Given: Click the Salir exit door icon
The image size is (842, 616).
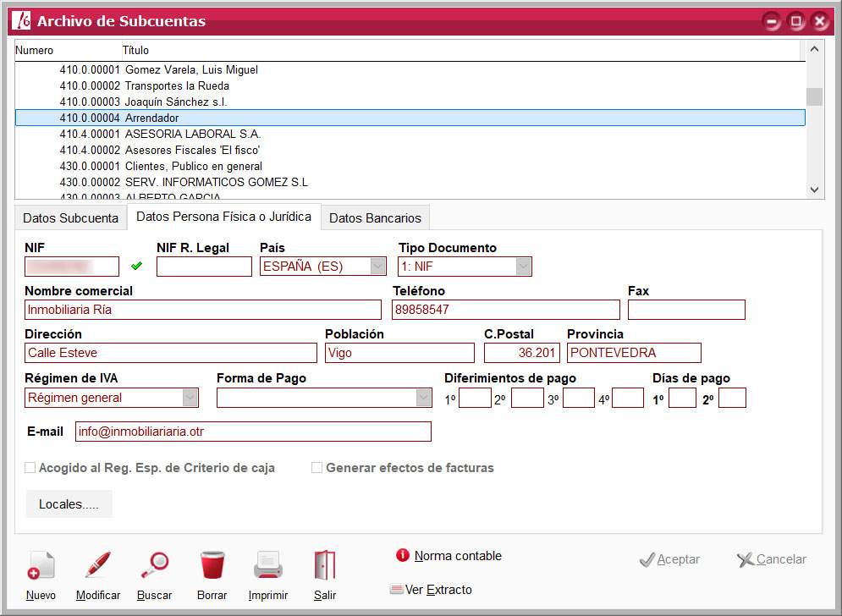Looking at the screenshot, I should pos(325,565).
